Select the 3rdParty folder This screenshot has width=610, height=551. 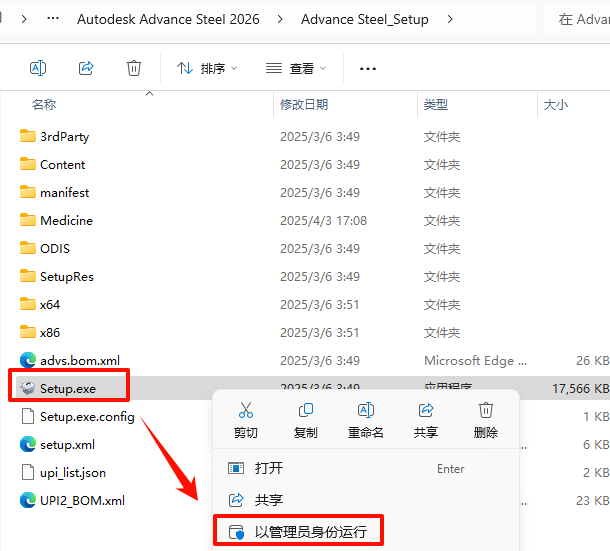(x=54, y=137)
